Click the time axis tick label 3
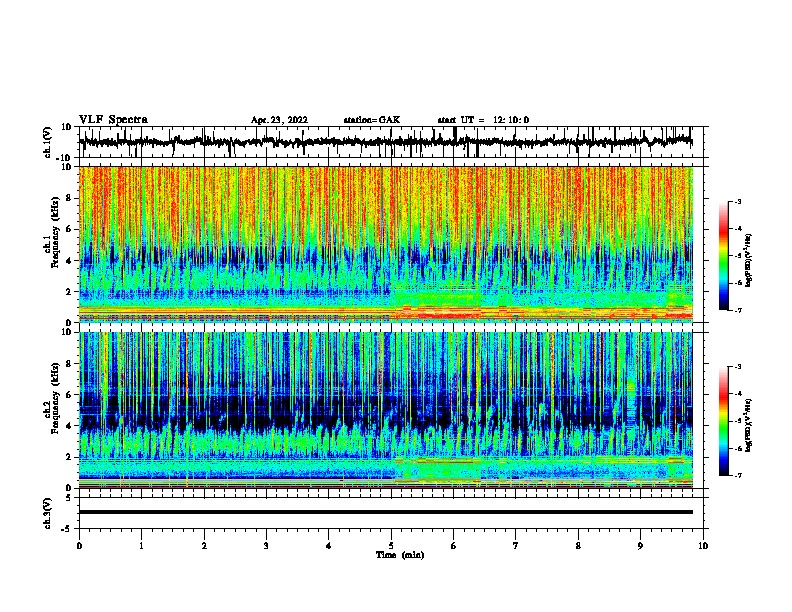 (x=266, y=546)
